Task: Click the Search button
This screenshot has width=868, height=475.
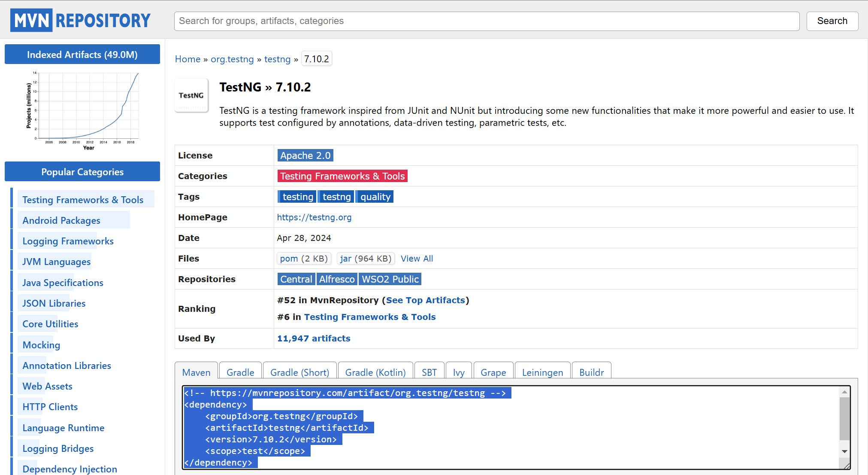Action: (832, 21)
